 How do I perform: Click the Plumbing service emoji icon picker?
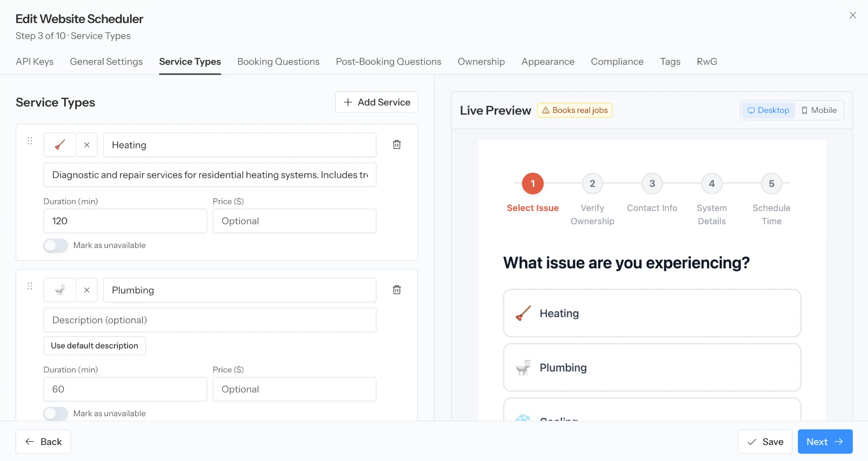point(60,290)
